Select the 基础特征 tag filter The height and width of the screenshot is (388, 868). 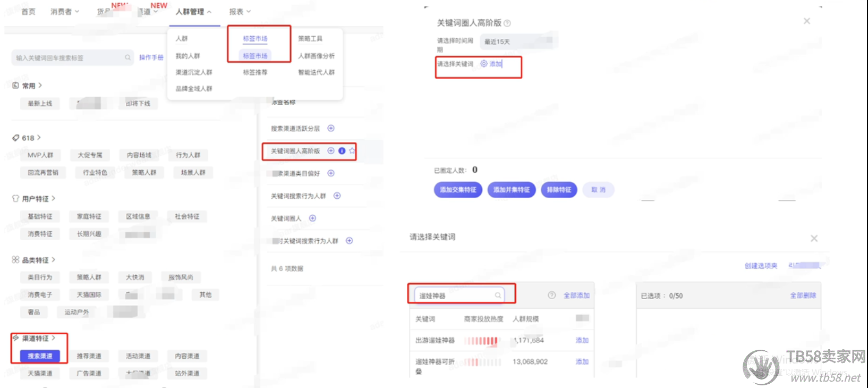(x=40, y=216)
